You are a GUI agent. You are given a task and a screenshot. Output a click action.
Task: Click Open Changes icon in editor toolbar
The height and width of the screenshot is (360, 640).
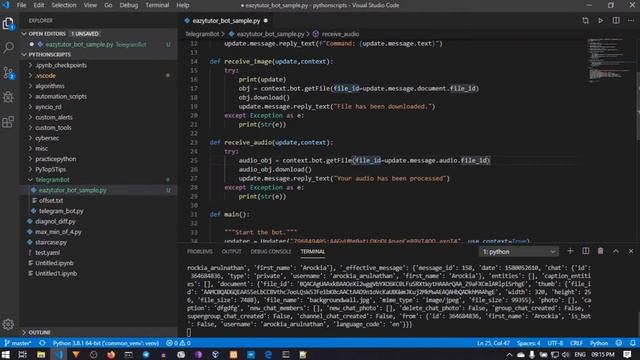(585, 20)
